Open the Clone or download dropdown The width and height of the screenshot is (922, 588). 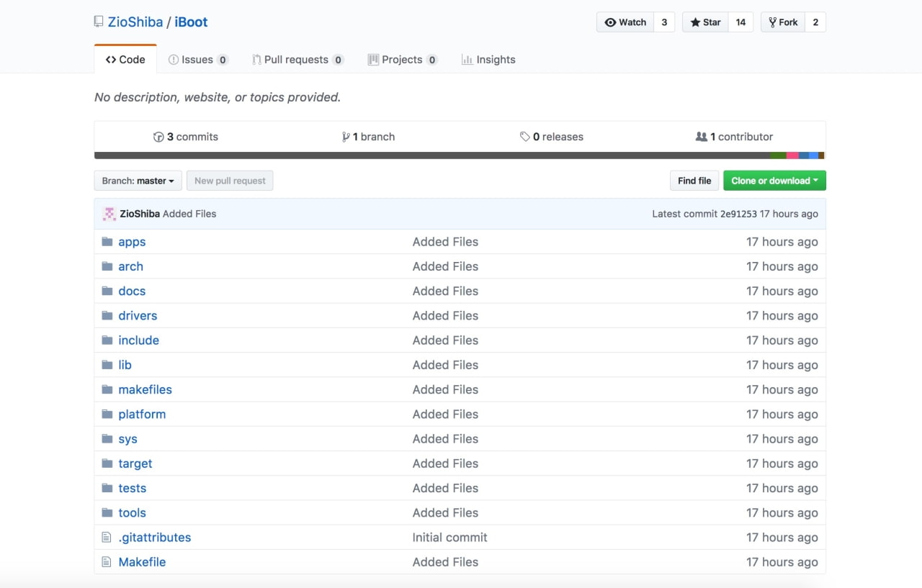(774, 180)
